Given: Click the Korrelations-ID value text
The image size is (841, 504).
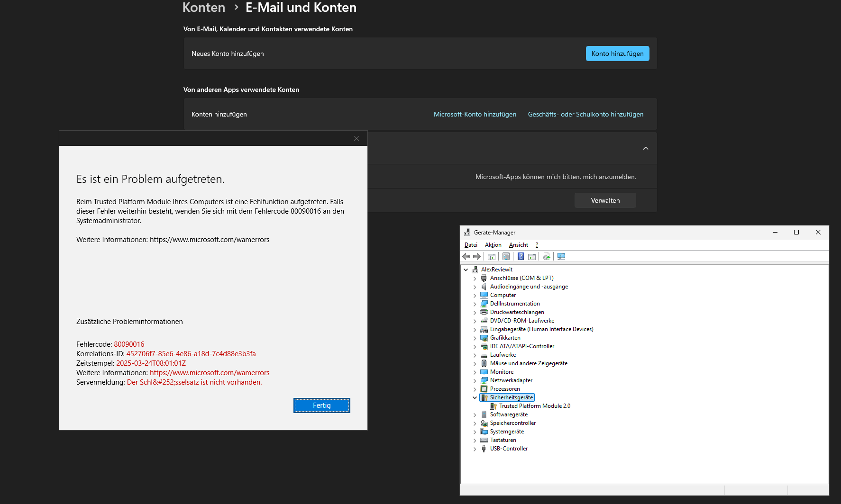Looking at the screenshot, I should (191, 354).
